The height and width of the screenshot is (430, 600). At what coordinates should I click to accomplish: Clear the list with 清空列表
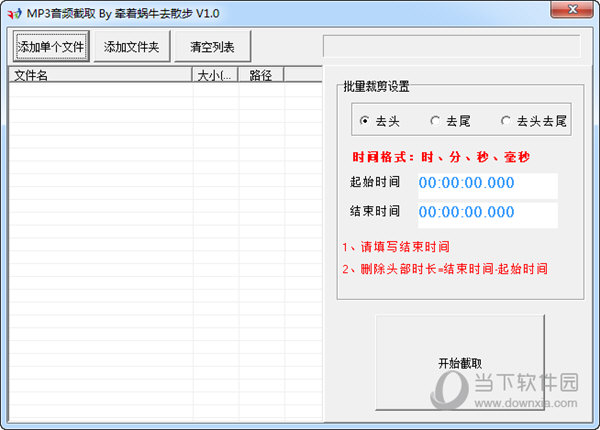pos(212,47)
